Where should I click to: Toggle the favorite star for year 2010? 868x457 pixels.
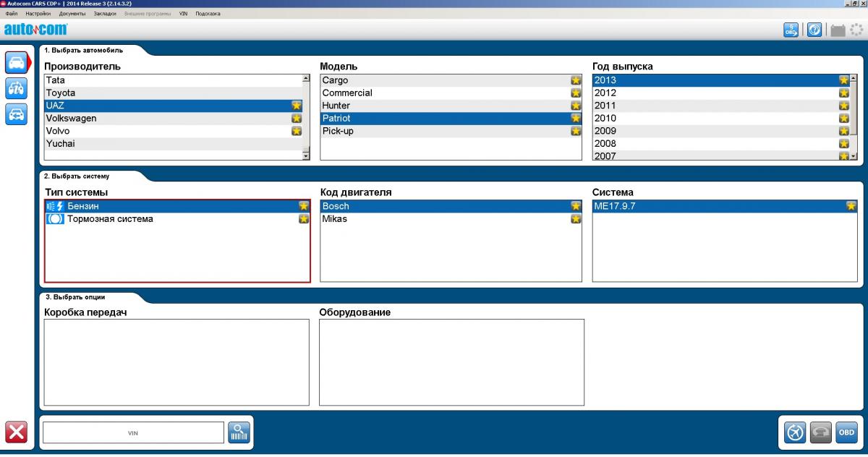[843, 119]
